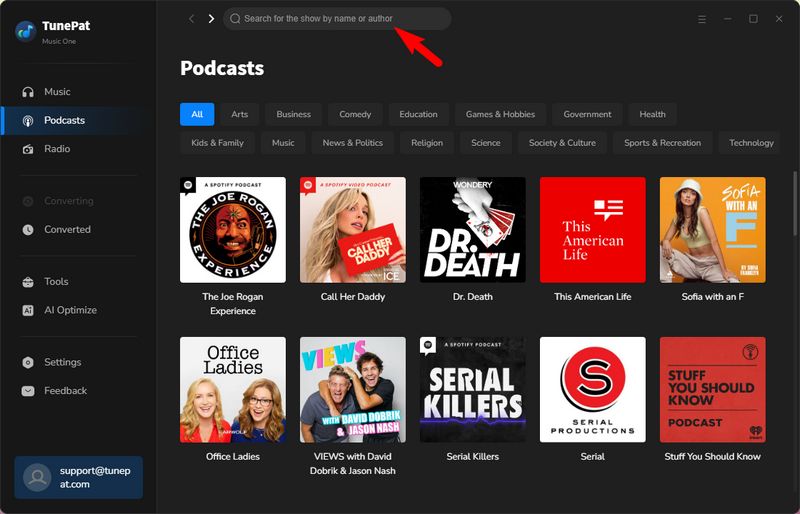Select the All category filter
This screenshot has height=514, width=800.
click(197, 114)
